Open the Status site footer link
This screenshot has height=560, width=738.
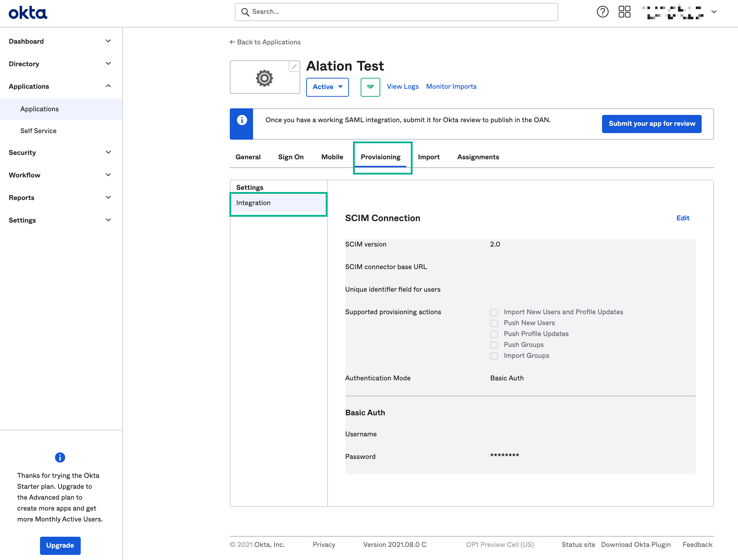pyautogui.click(x=578, y=545)
